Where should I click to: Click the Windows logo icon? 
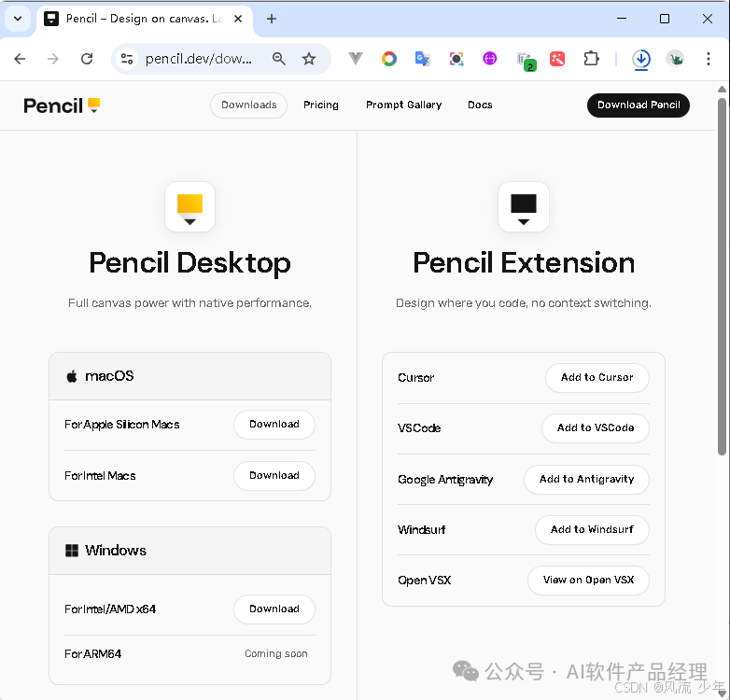[72, 551]
